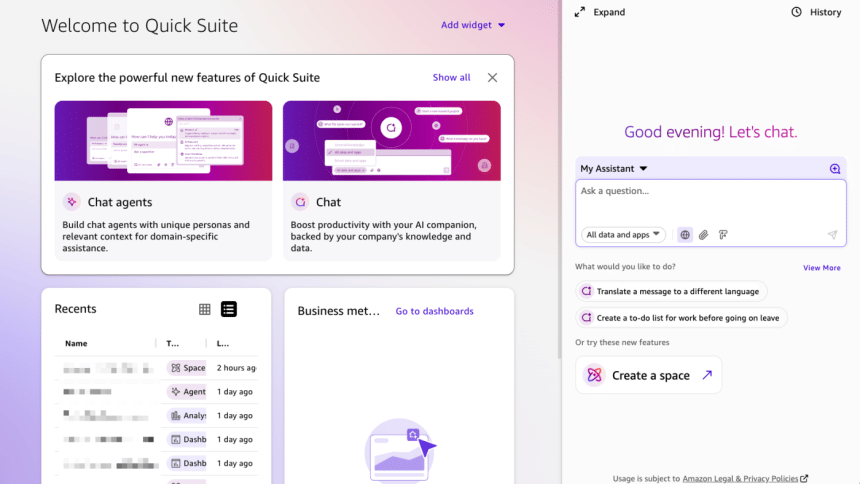
Task: Switch Recents to grid view
Action: [205, 309]
